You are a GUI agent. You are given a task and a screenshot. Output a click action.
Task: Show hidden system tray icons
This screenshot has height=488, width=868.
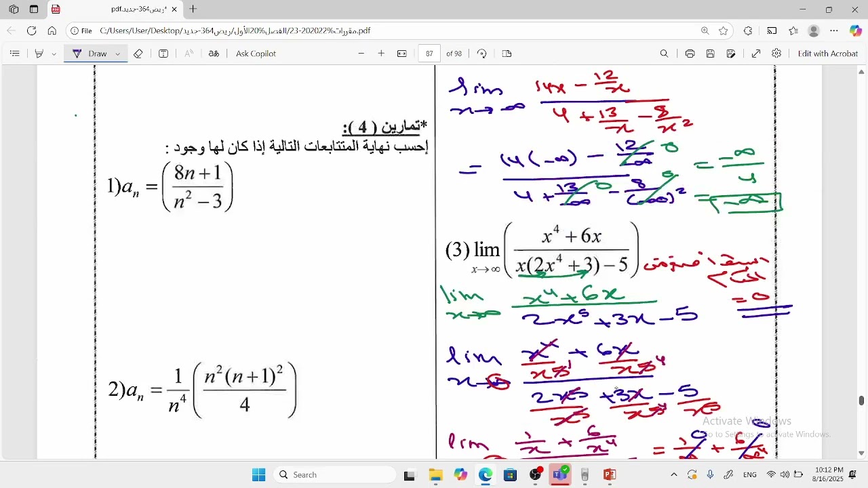tap(673, 475)
